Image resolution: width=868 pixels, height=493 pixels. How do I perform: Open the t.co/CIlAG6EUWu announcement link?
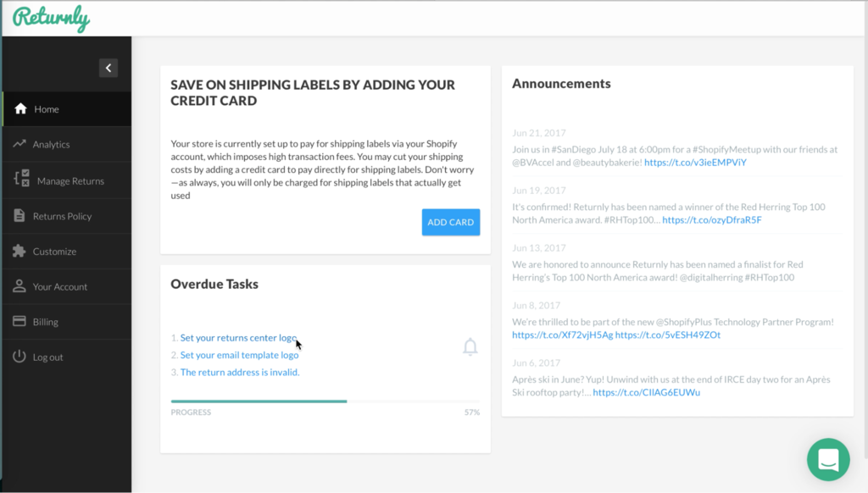coord(646,392)
